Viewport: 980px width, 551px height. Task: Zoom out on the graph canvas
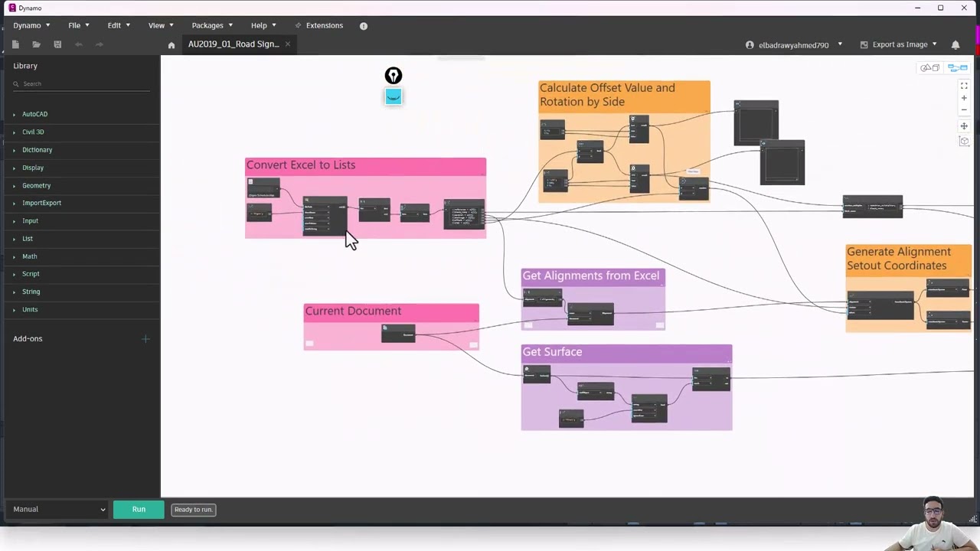coord(964,110)
